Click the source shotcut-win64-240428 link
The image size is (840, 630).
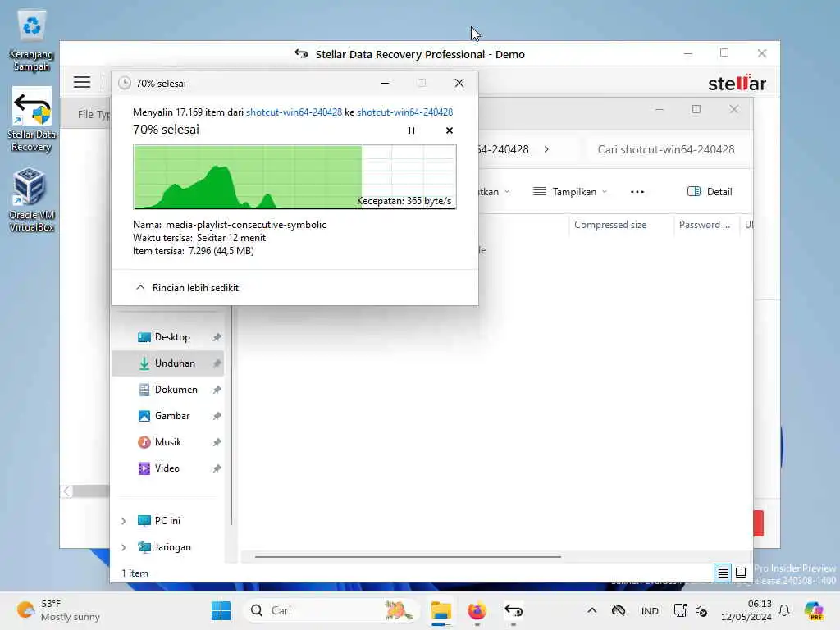[x=294, y=112]
